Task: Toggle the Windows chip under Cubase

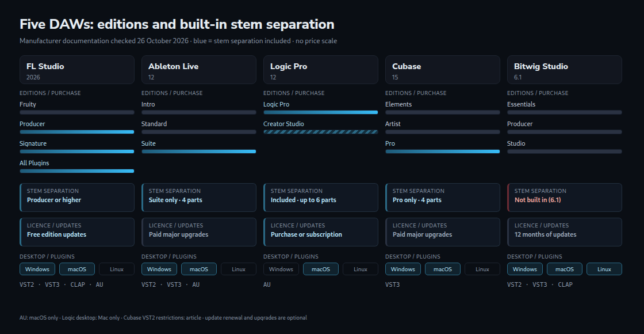Action: [403, 269]
